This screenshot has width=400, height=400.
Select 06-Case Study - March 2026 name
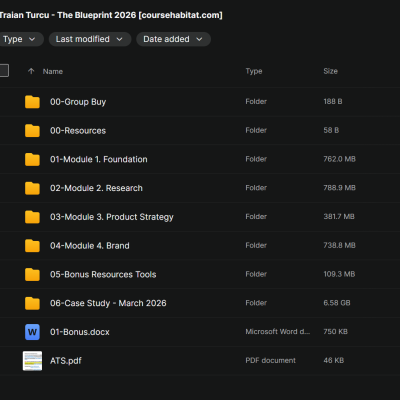(x=108, y=303)
